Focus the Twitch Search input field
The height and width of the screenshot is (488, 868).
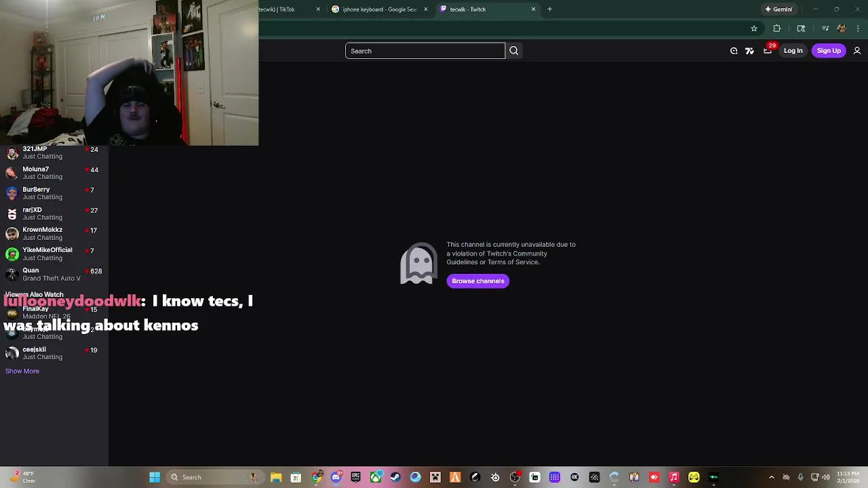click(425, 51)
